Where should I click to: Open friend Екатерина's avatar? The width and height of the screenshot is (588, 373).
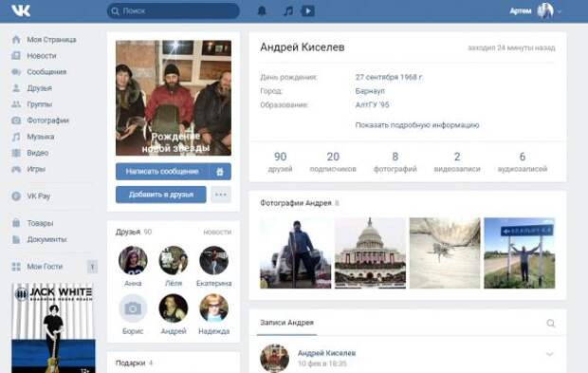[x=213, y=260]
